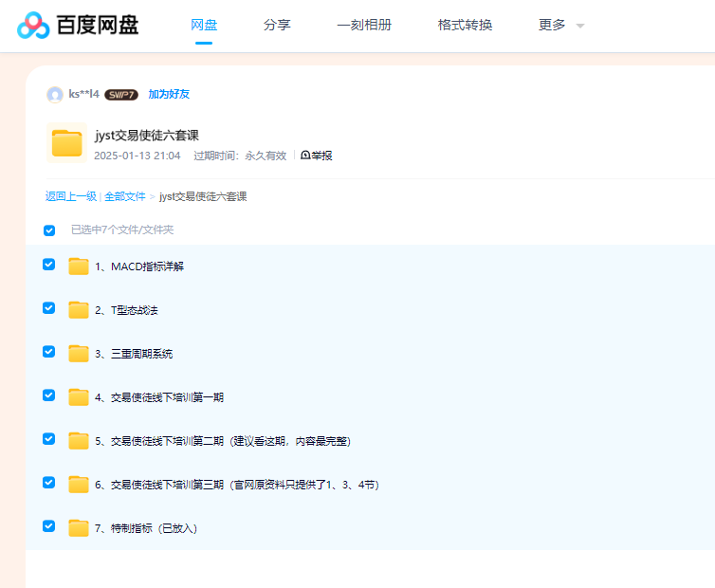Image resolution: width=715 pixels, height=588 pixels.
Task: Uncheck the 2、T型态战法 checkbox
Action: 48,308
